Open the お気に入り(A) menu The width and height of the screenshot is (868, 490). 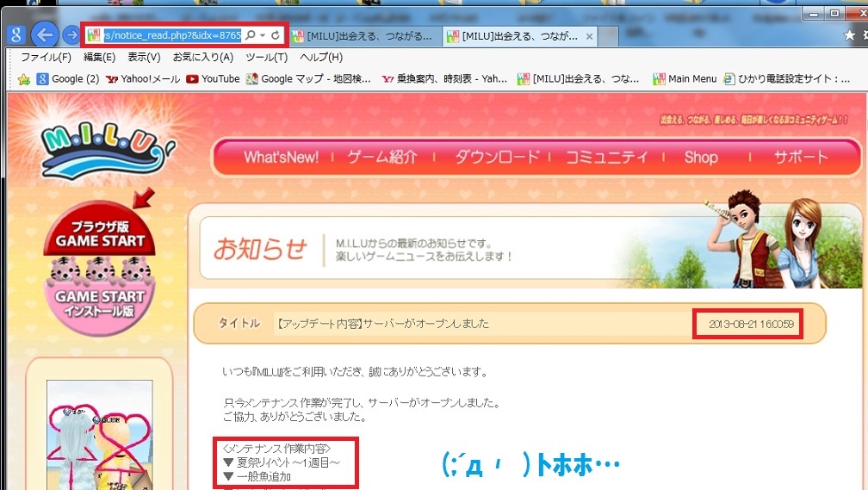(202, 57)
